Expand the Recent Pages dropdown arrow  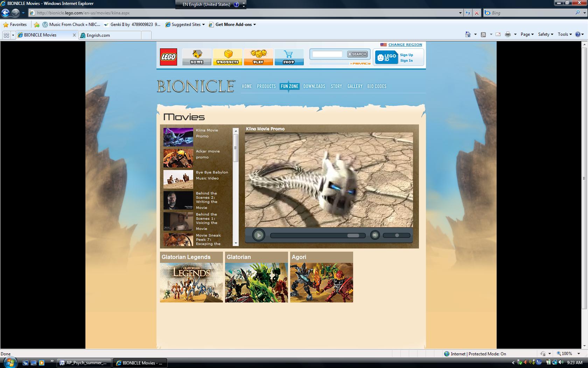[x=23, y=13]
